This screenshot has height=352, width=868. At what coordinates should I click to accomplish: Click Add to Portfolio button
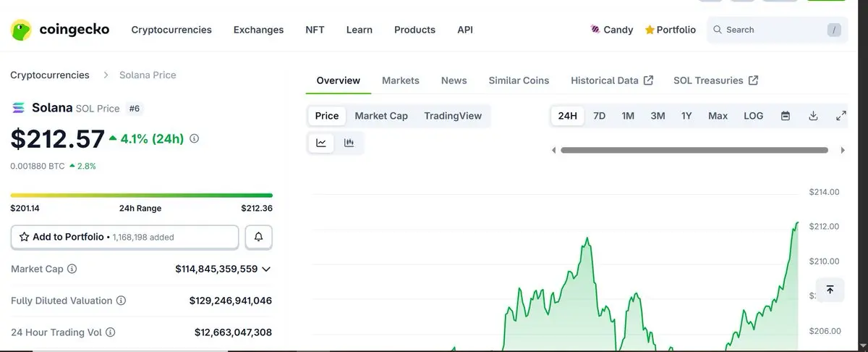pyautogui.click(x=124, y=237)
